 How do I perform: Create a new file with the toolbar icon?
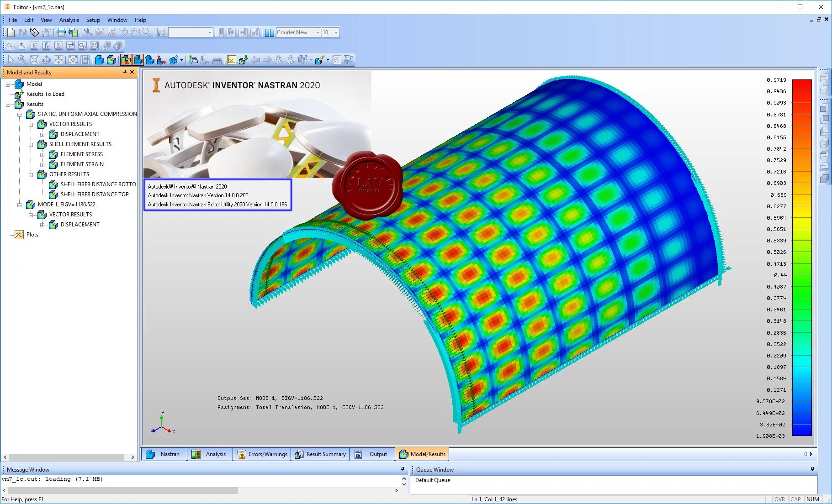click(x=11, y=32)
